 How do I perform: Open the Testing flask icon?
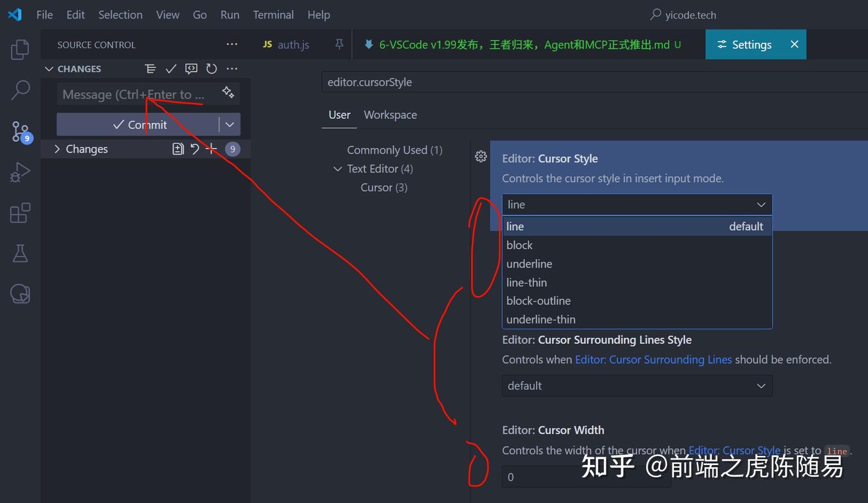point(20,253)
